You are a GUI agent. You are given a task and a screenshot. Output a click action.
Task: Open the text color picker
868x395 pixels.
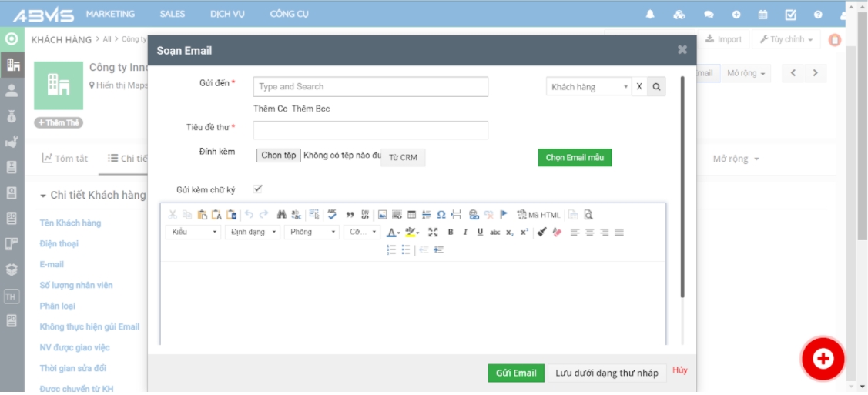click(x=393, y=232)
